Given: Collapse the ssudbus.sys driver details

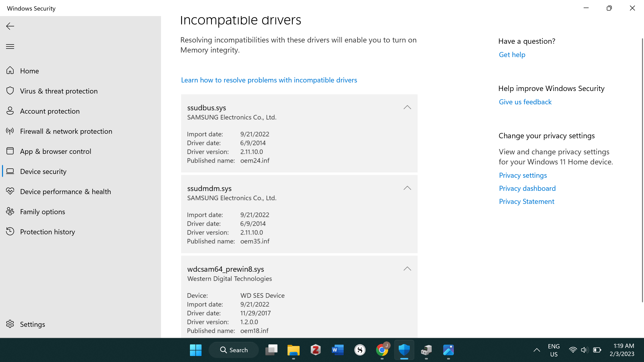Looking at the screenshot, I should (407, 107).
